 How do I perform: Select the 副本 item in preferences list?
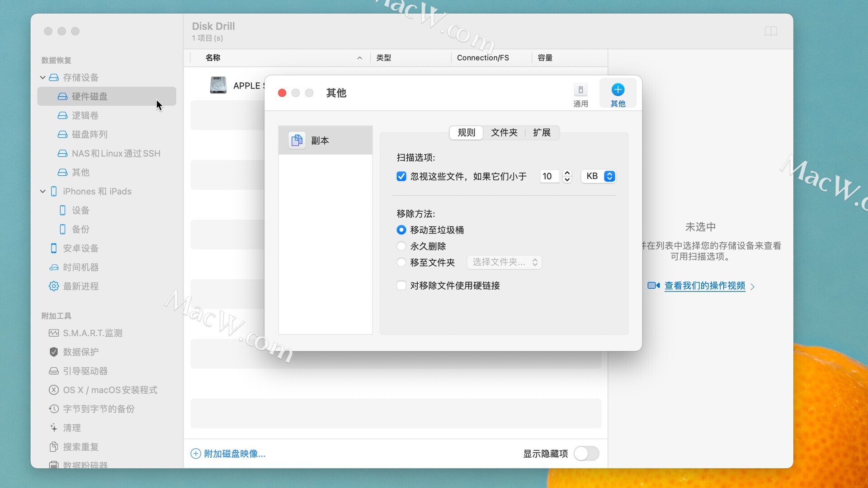325,140
